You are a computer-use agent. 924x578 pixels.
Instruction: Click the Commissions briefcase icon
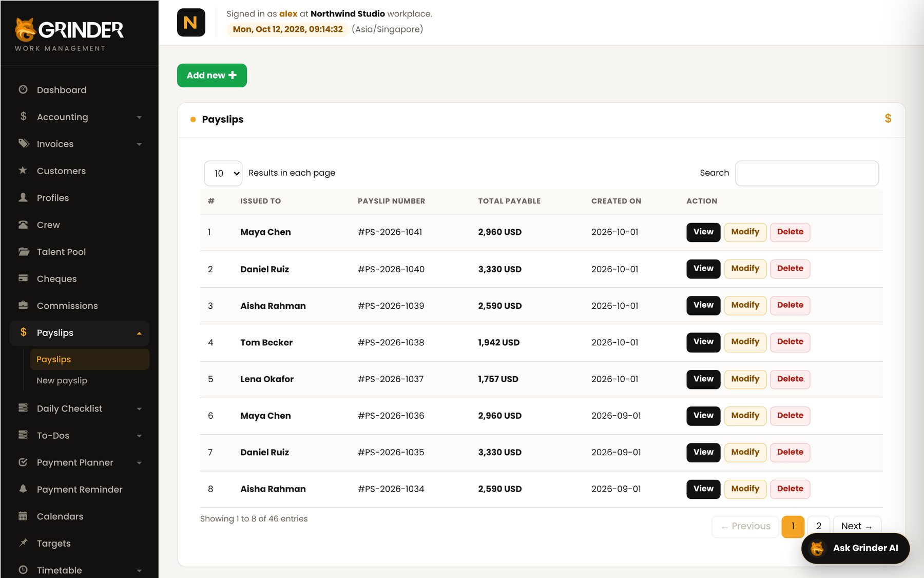[23, 305]
